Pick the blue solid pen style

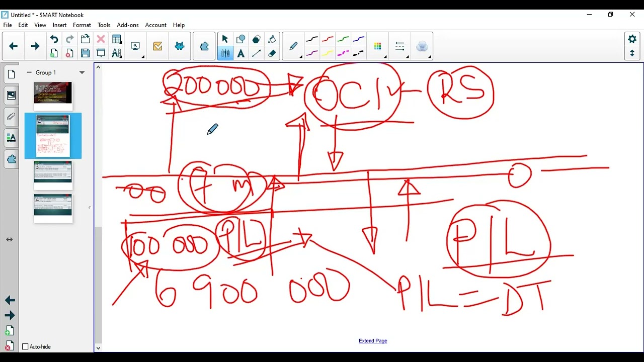(x=359, y=39)
